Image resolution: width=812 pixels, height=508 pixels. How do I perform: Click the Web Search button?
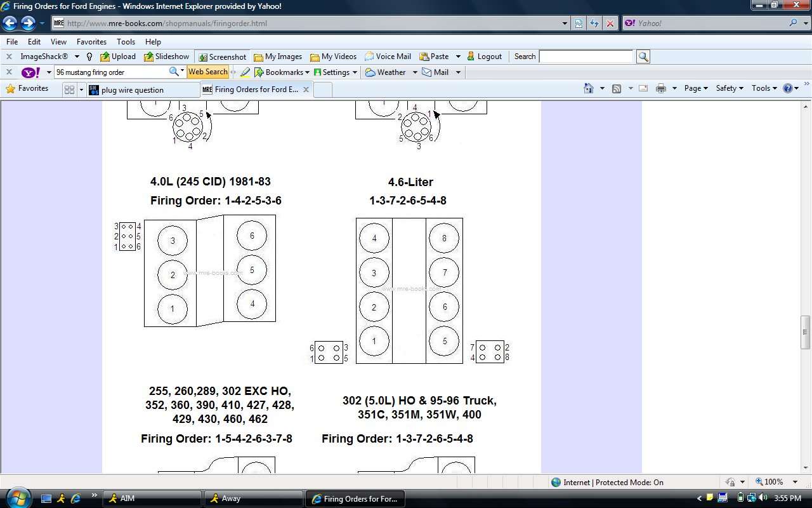(208, 72)
